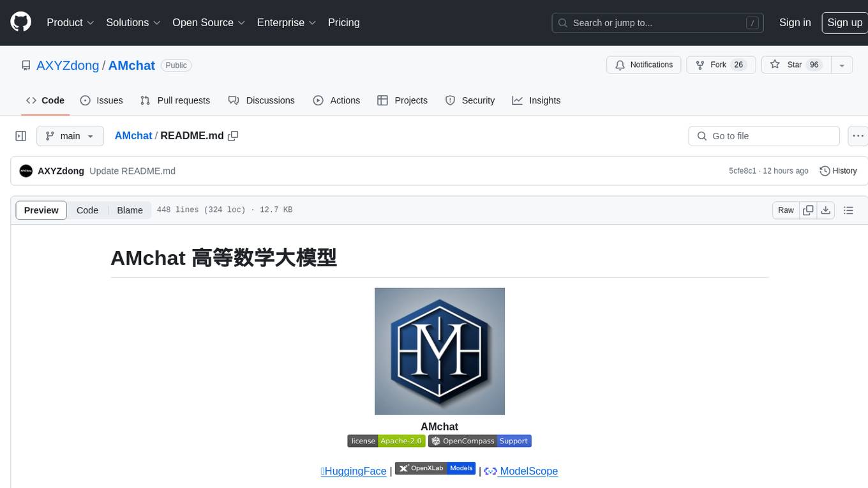Open the star list dropdown arrow

(x=842, y=65)
